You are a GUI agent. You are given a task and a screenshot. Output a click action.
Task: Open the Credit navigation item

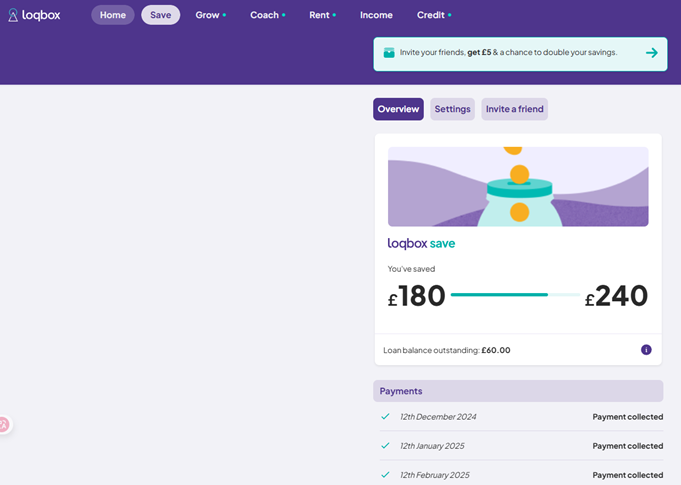(434, 15)
